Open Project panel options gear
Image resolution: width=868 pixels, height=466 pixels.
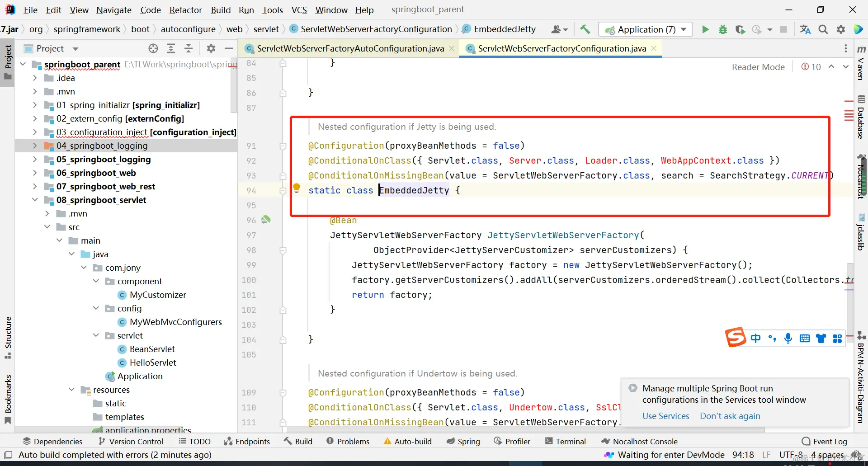[211, 48]
